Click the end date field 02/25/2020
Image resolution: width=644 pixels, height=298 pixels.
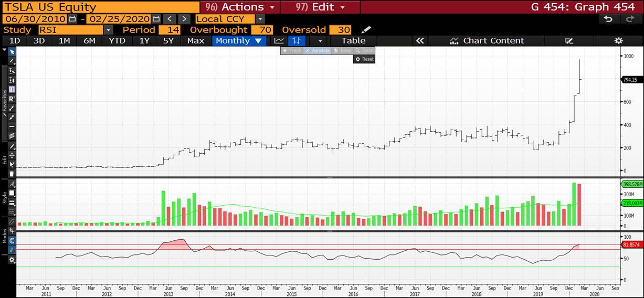[119, 19]
